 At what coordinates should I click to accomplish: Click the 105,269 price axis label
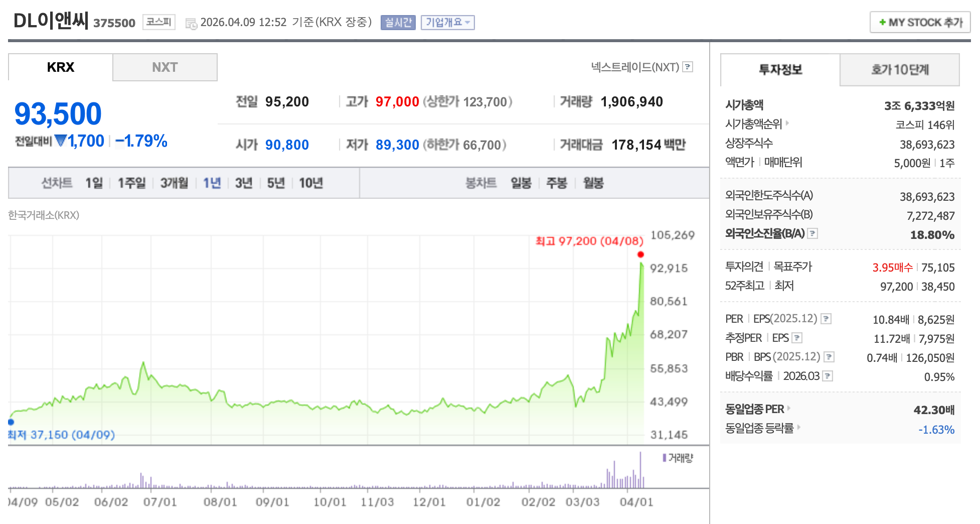click(x=673, y=235)
